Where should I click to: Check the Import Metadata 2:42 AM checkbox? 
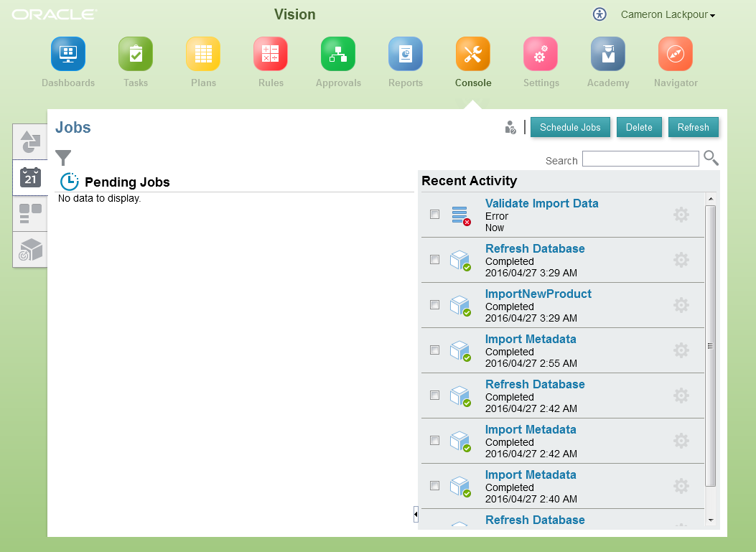(x=435, y=440)
